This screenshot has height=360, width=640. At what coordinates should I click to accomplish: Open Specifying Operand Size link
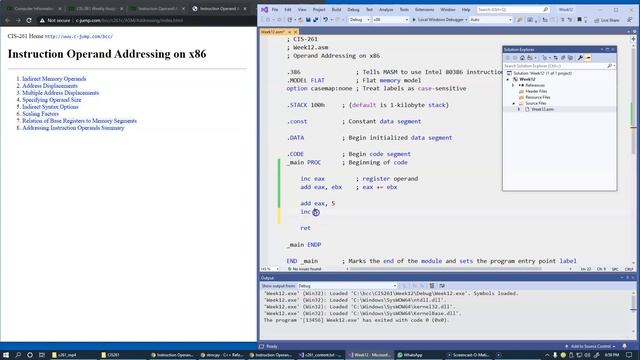point(51,100)
